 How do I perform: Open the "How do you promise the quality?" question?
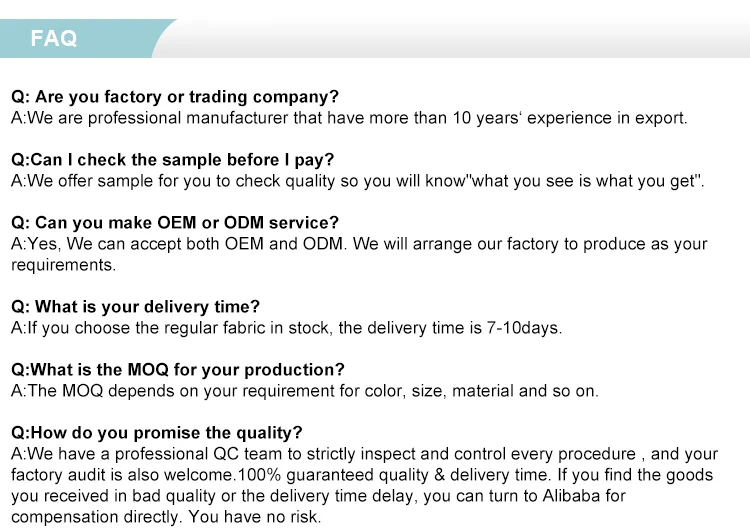point(156,432)
